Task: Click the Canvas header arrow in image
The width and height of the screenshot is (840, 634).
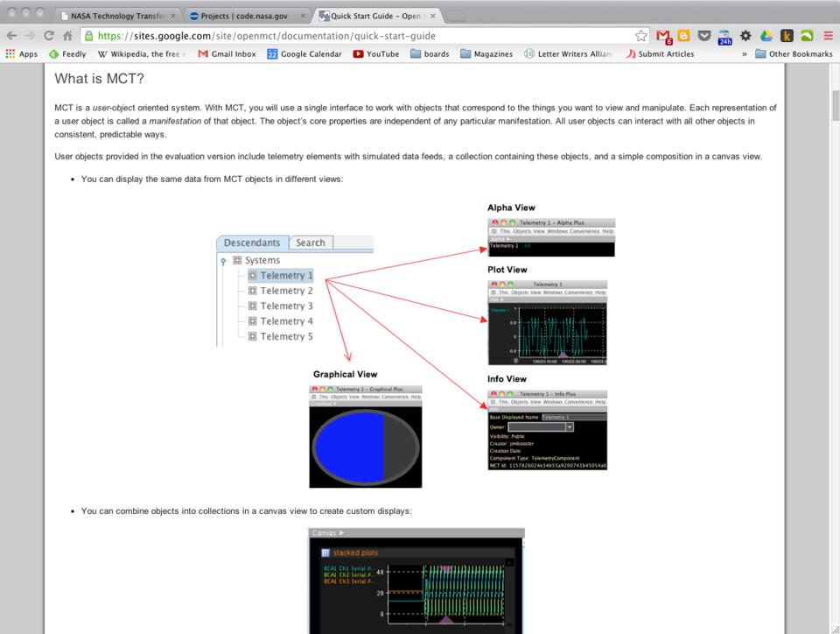Action: pyautogui.click(x=342, y=532)
